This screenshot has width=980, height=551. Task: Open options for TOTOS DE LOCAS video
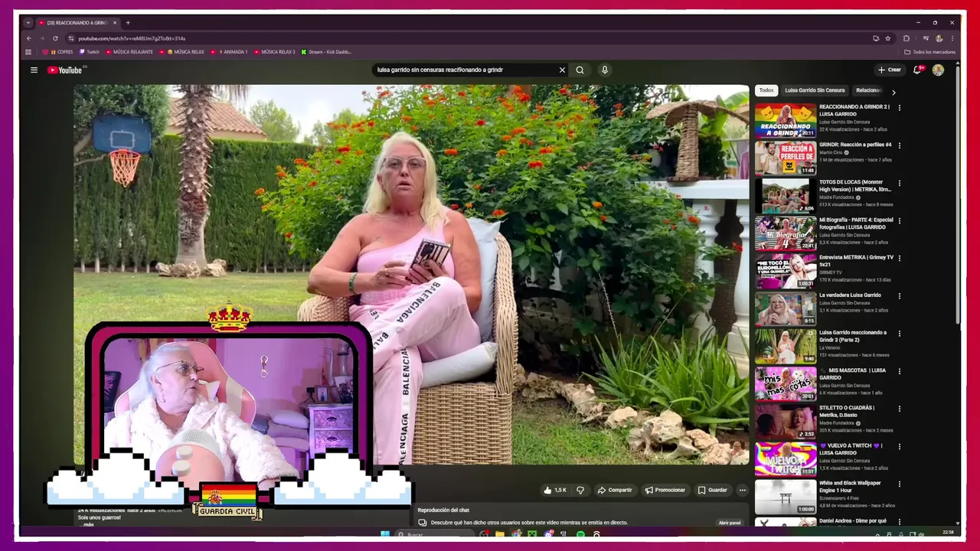click(900, 183)
